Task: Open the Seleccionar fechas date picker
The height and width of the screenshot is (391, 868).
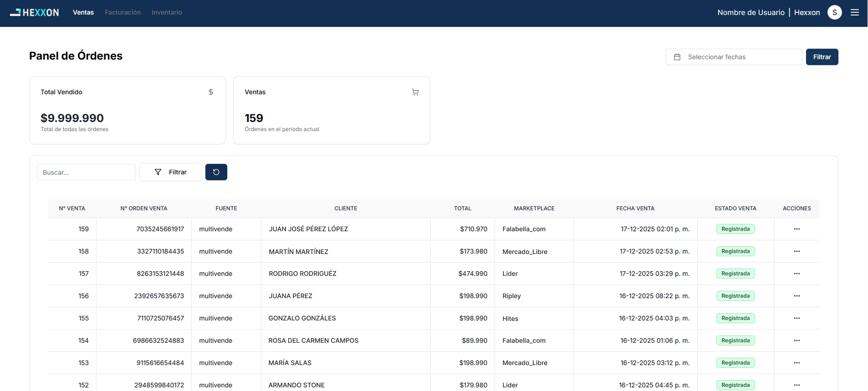Action: click(734, 57)
